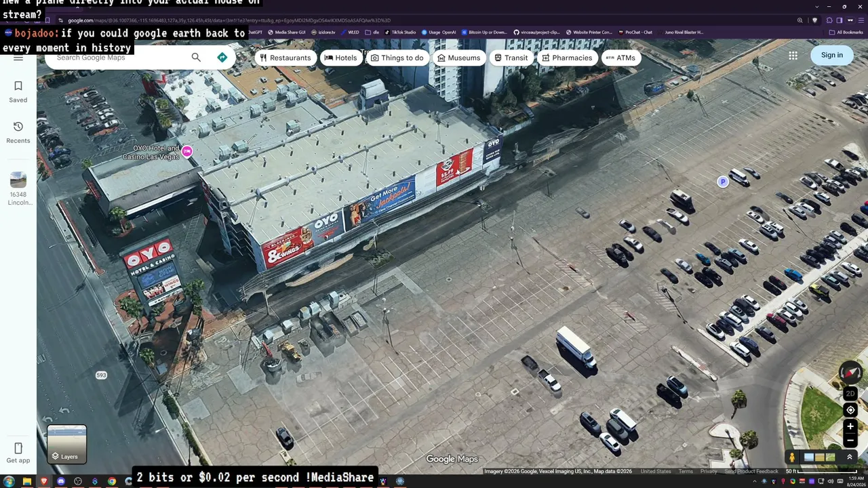
Task: Show your location on the map
Action: pyautogui.click(x=850, y=410)
